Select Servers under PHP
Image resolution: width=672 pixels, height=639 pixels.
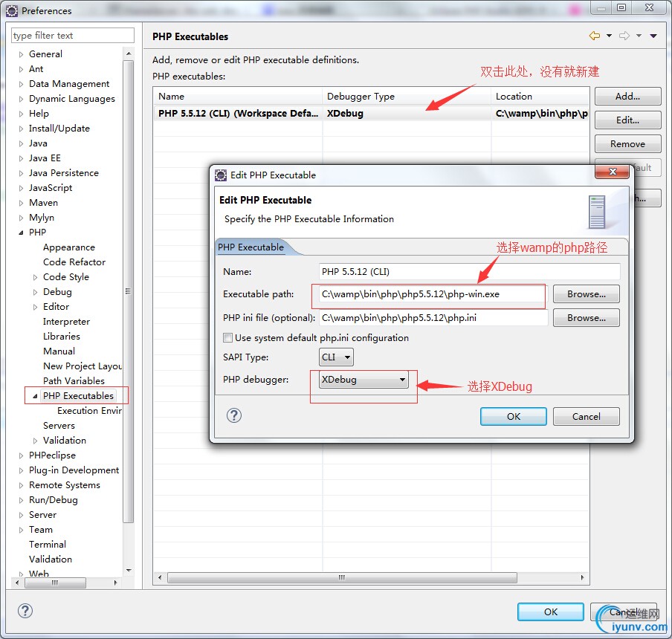59,425
